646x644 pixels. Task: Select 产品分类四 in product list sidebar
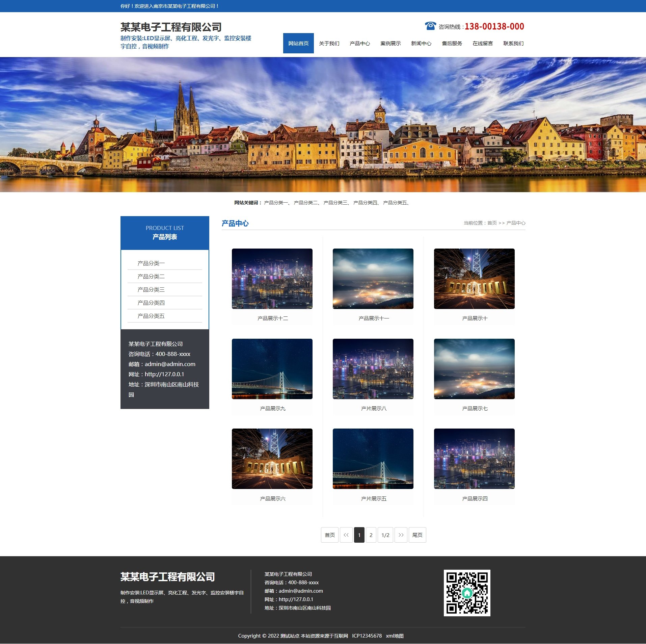[x=151, y=303]
